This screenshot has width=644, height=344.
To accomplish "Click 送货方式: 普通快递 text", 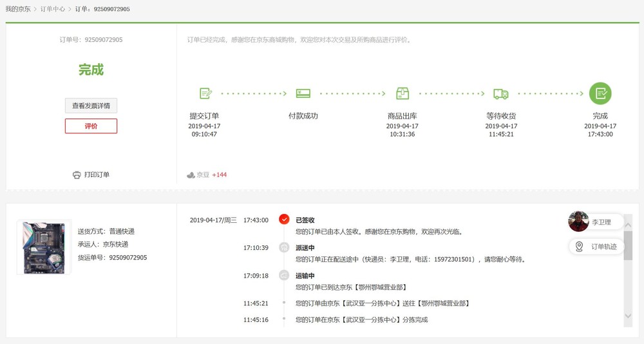I will pyautogui.click(x=106, y=231).
